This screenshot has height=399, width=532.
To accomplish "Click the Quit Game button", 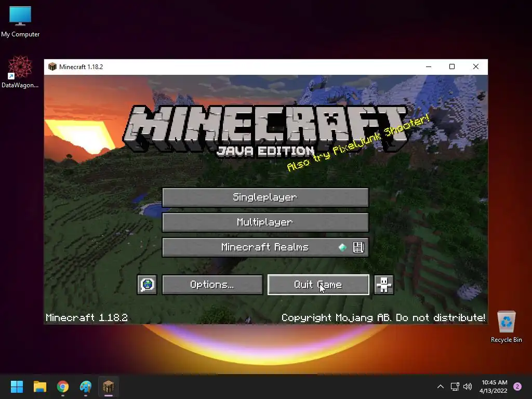I will (x=318, y=285).
